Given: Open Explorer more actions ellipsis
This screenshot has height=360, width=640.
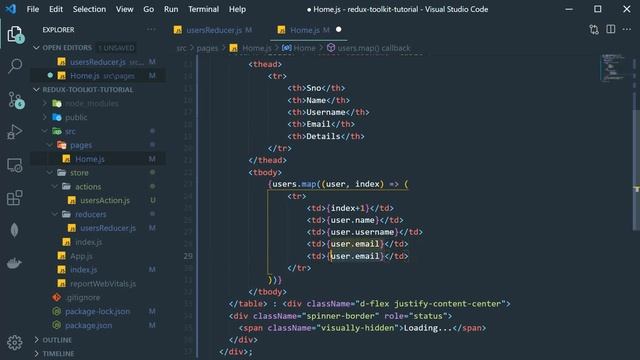Looking at the screenshot, I should (x=151, y=29).
